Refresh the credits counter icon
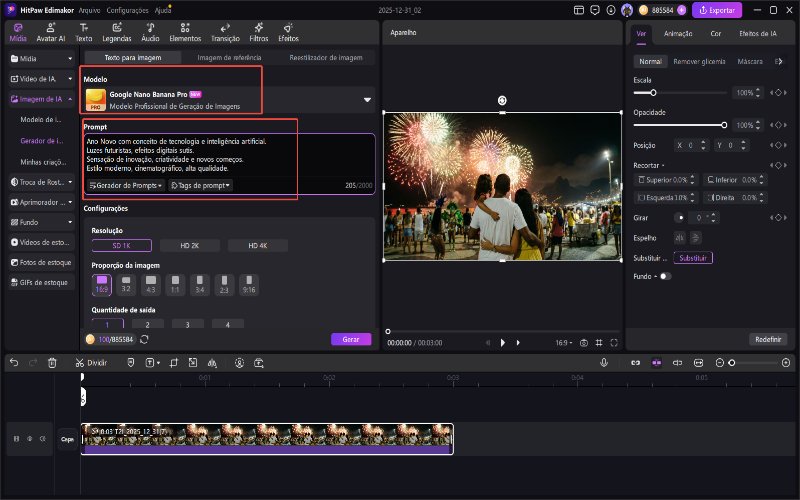The width and height of the screenshot is (800, 500). (144, 339)
